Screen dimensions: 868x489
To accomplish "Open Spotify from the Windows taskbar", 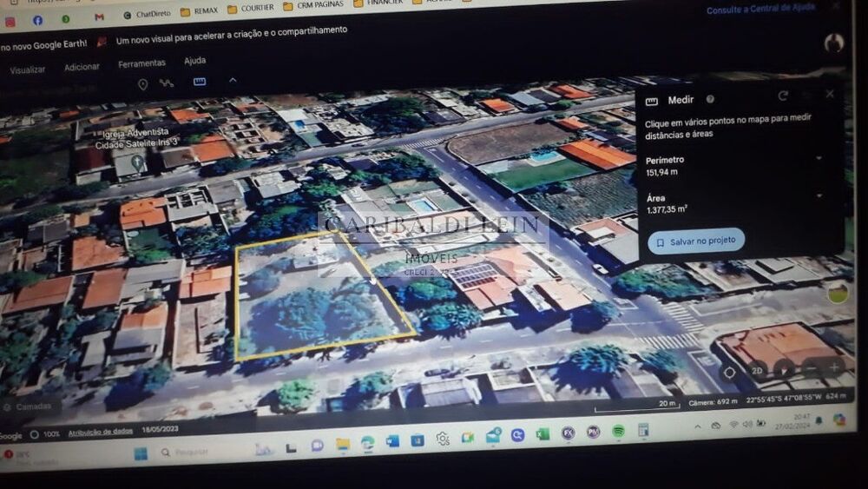I will coord(618,431).
